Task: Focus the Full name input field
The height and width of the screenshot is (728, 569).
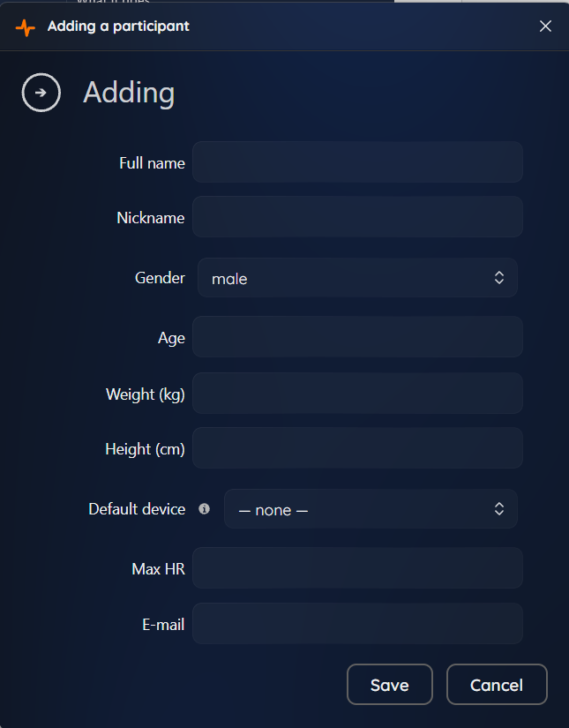Action: [x=357, y=162]
